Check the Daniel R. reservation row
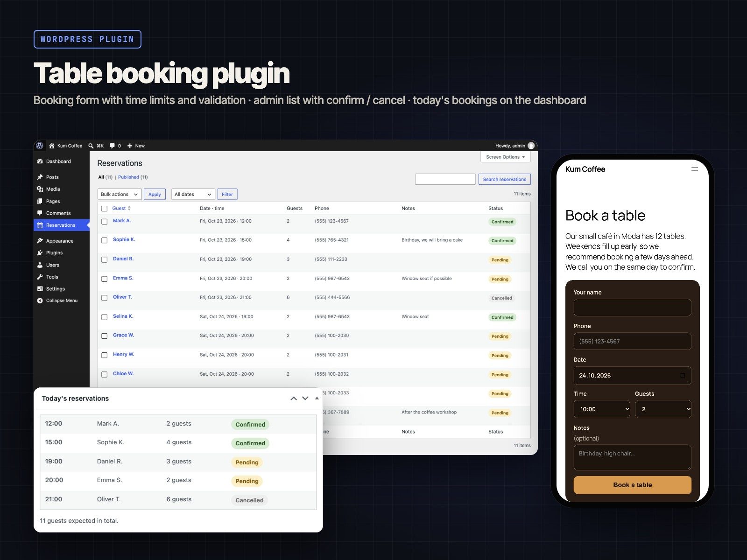This screenshot has height=560, width=747. click(x=104, y=259)
